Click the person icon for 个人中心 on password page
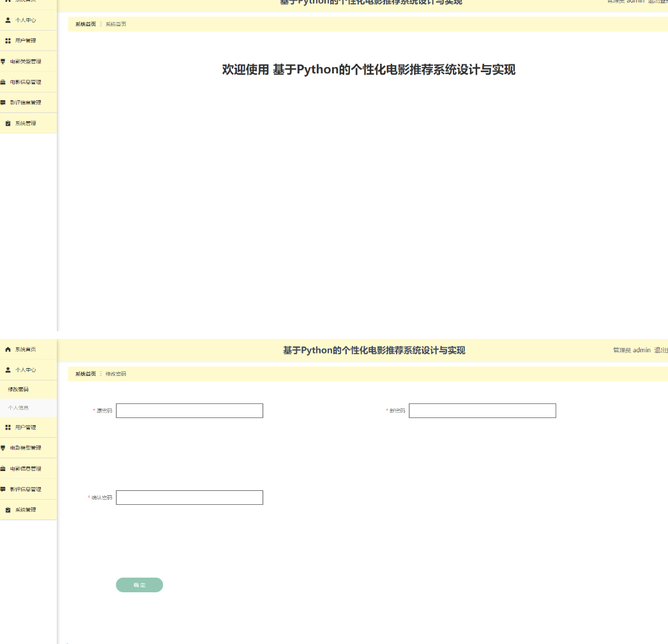Viewport: 668px width, 644px height. (x=8, y=370)
